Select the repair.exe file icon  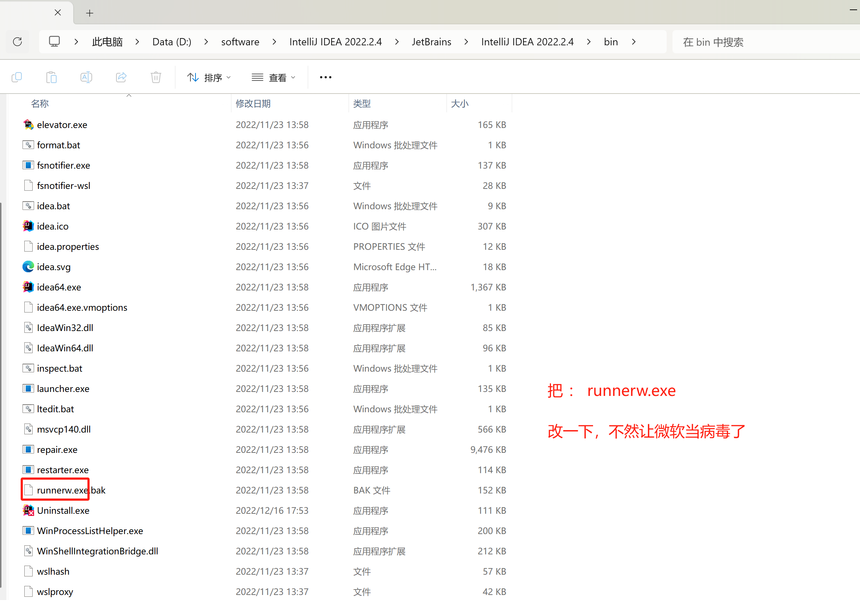28,450
